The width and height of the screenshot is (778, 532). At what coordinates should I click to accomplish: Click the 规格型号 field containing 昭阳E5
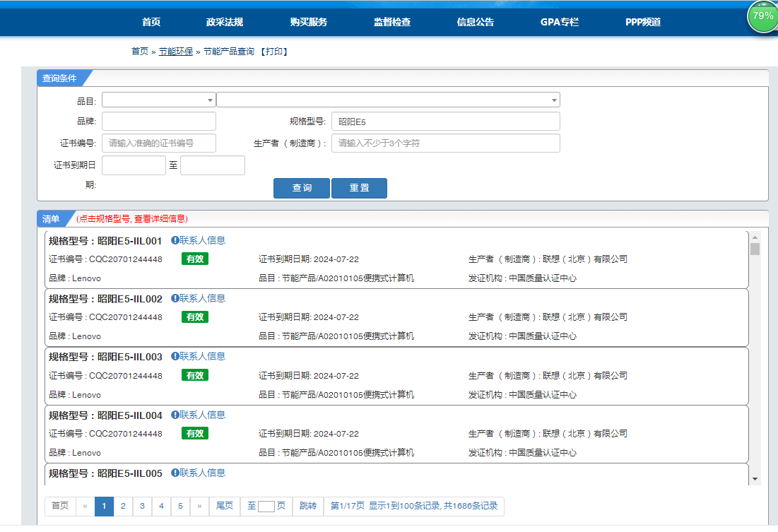tap(446, 121)
